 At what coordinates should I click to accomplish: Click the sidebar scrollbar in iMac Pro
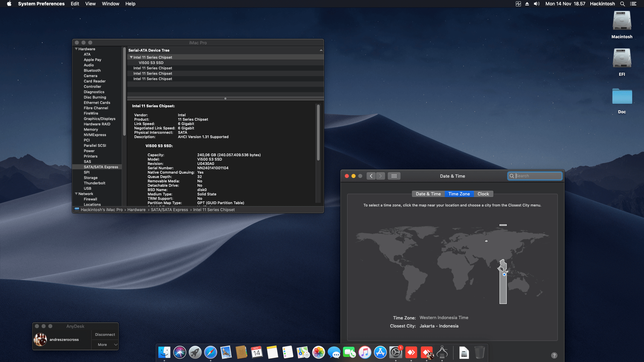pos(124,91)
